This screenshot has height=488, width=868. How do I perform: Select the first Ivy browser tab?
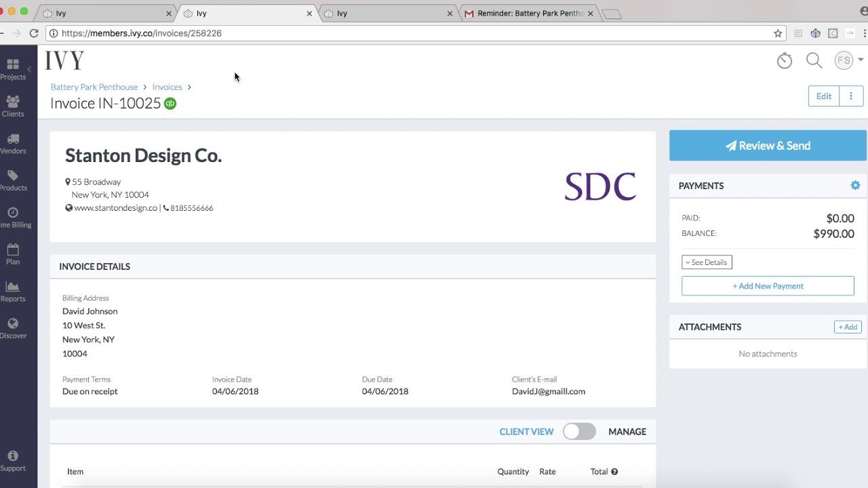click(105, 13)
